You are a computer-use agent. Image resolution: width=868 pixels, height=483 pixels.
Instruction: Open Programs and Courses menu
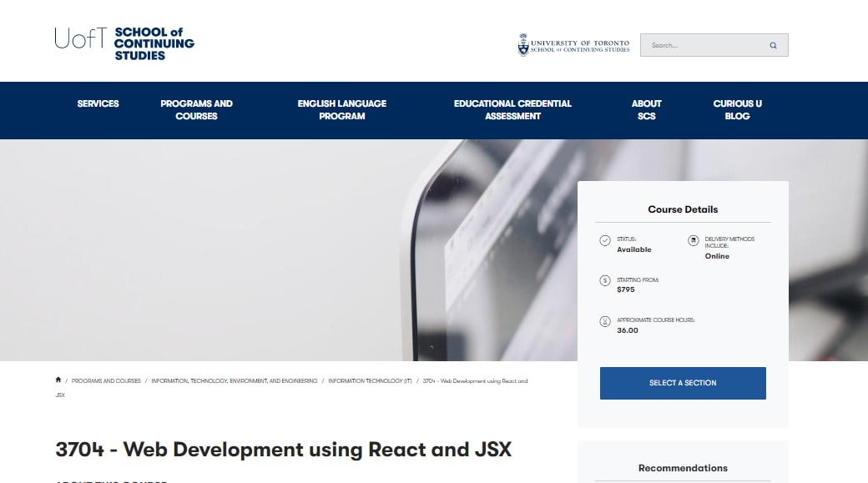point(196,110)
